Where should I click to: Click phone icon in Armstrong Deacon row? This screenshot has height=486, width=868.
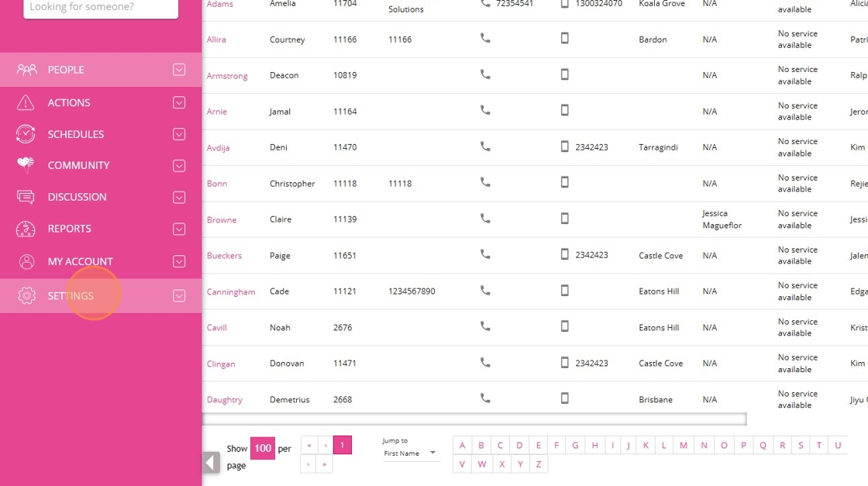[x=485, y=74]
